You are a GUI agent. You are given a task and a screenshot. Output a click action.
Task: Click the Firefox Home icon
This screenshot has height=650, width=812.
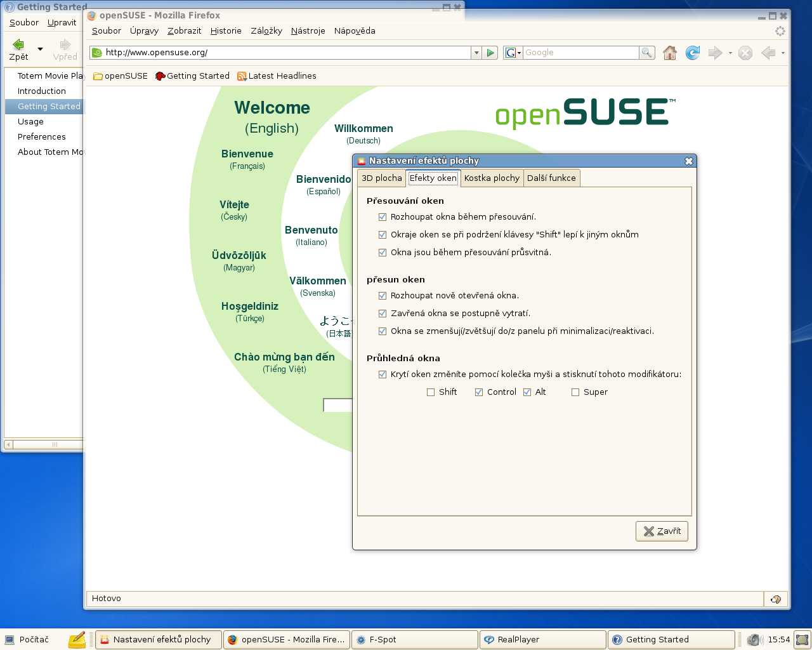[x=670, y=53]
